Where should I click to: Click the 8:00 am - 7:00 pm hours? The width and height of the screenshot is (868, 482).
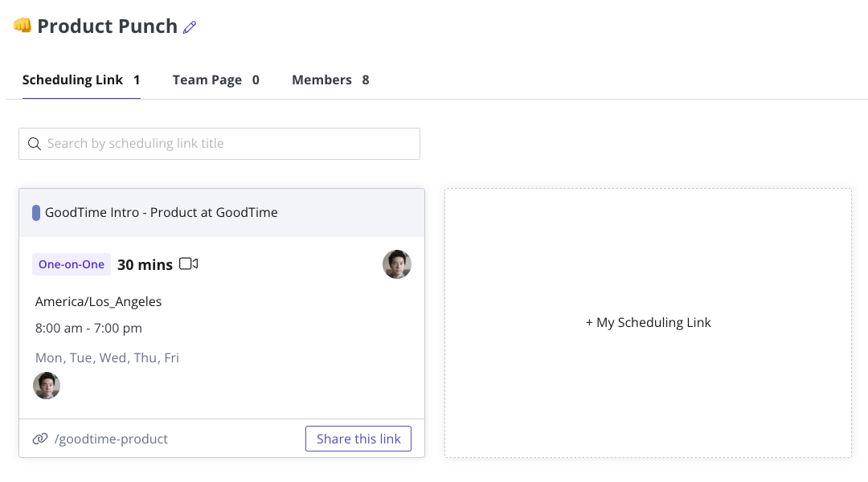[88, 328]
